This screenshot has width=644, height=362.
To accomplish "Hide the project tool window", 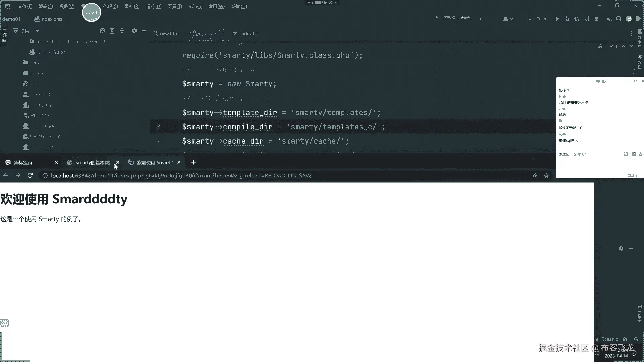I will pos(144,31).
